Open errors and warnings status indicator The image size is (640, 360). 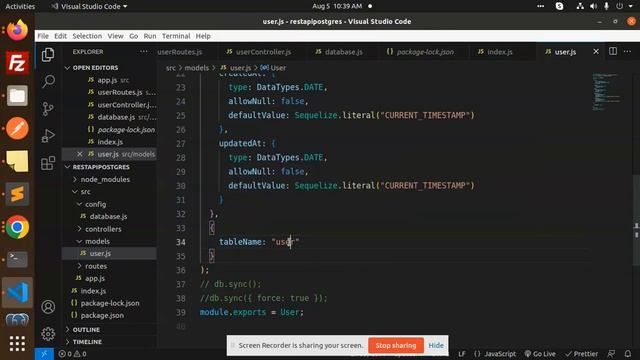pyautogui.click(x=72, y=353)
